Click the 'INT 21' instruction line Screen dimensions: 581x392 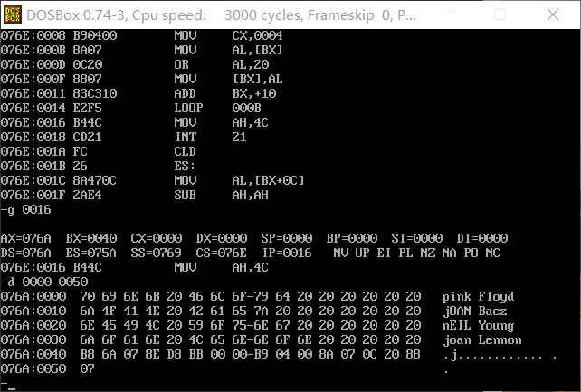(123, 137)
